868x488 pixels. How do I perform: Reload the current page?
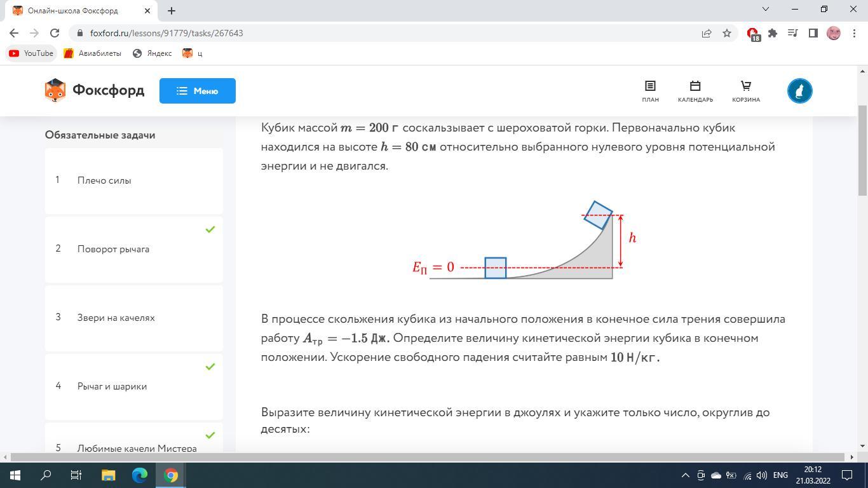click(x=55, y=33)
